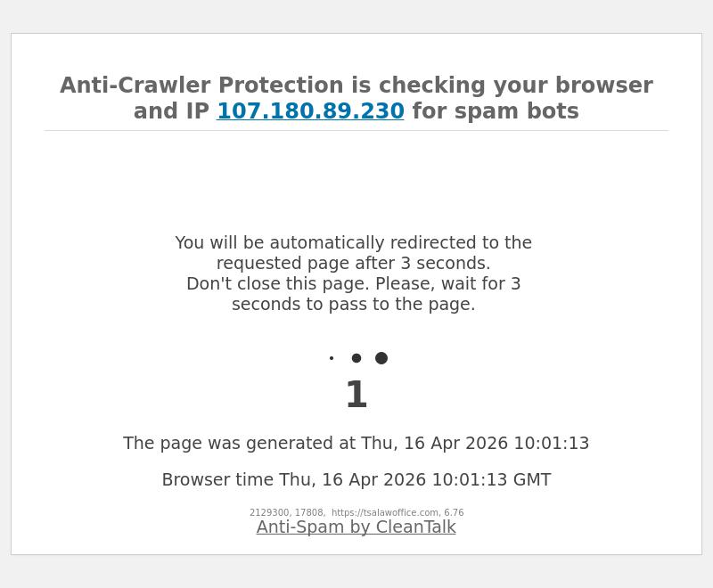Click the "Anti-Crawler Protection is checking" heading line
713x588 pixels.
point(356,86)
